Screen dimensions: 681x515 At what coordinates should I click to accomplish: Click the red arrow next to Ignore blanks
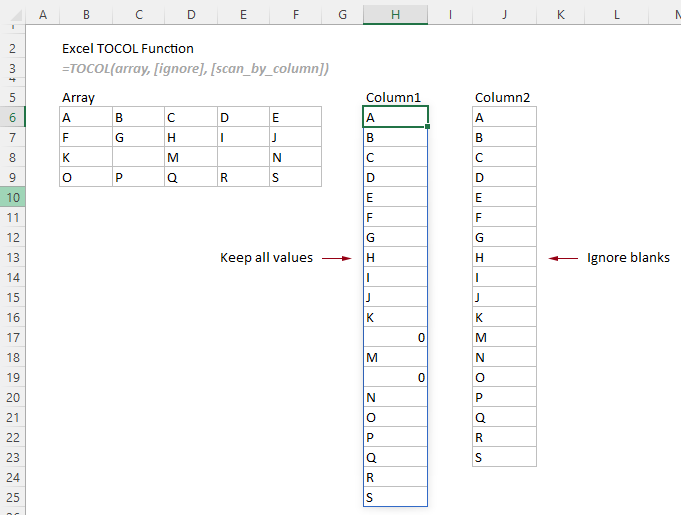(564, 258)
